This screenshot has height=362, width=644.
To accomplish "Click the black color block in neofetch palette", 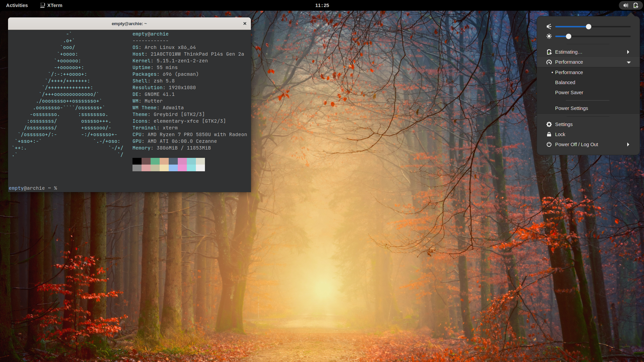I will click(x=137, y=161).
